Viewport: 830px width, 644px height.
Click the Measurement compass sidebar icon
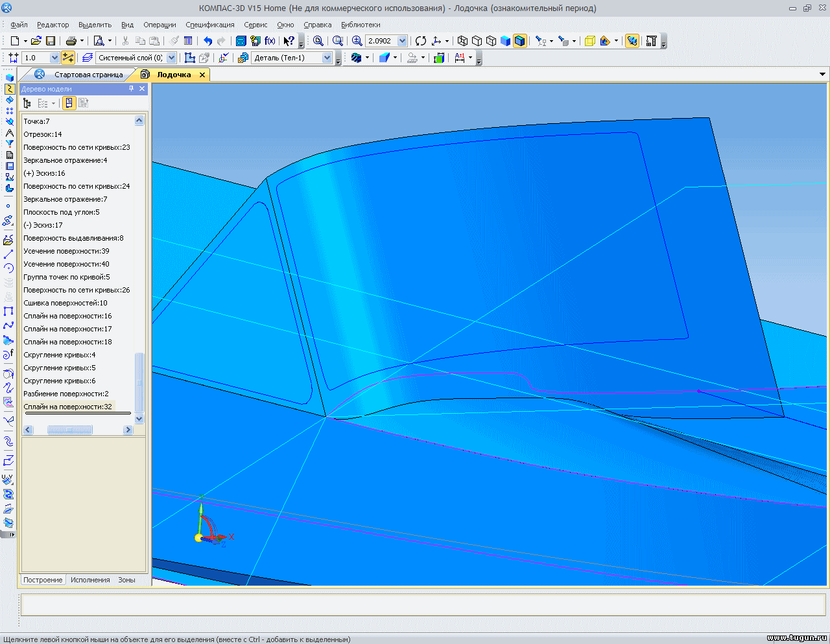point(9,133)
